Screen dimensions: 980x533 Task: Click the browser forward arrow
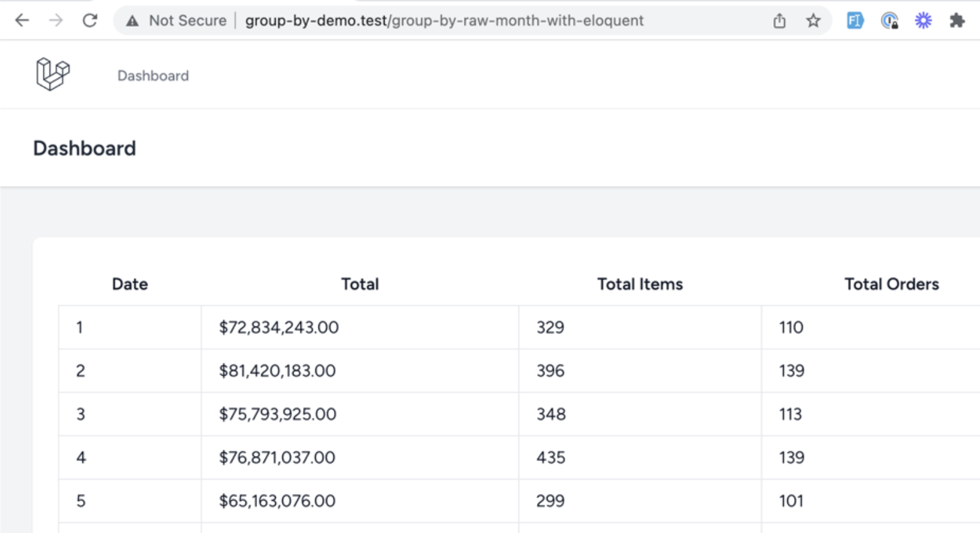56,20
